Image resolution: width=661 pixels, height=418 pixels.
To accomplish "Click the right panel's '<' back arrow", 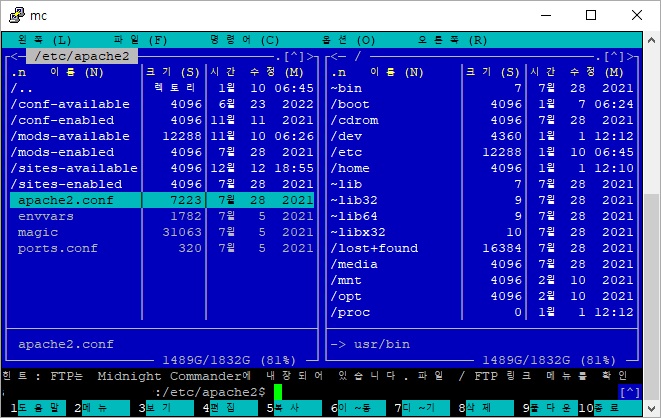I will click(335, 56).
